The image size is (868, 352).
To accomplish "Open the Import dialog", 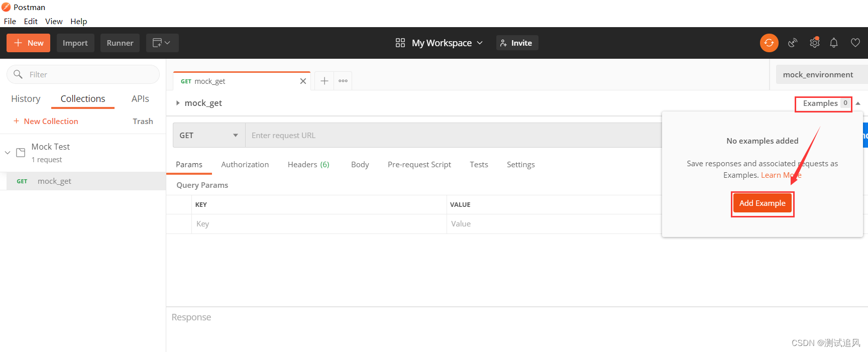I will (x=75, y=43).
